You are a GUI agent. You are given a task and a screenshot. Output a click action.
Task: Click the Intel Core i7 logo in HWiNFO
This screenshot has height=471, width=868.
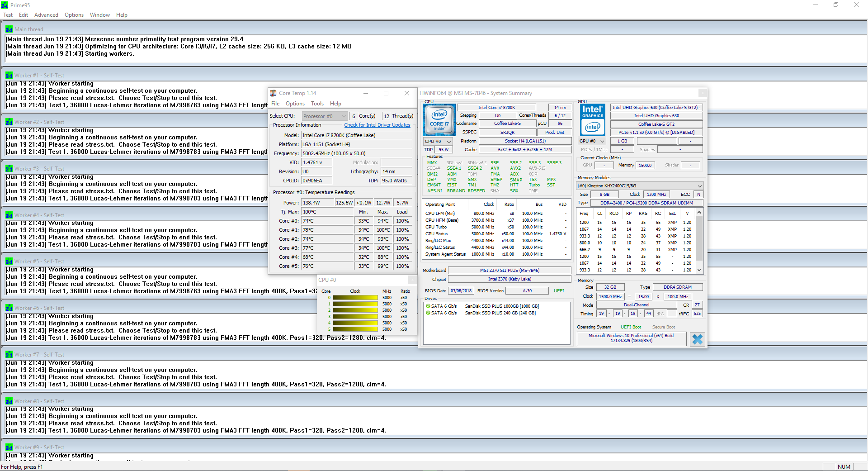439,120
